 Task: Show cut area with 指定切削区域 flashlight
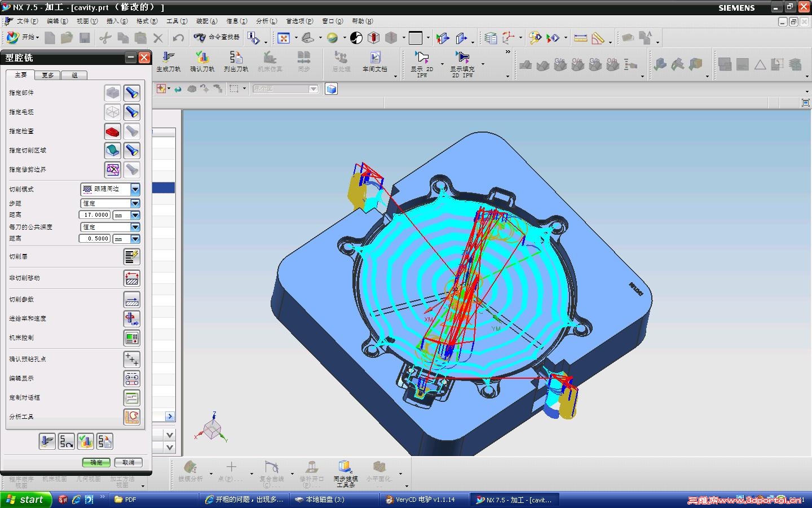coord(132,150)
